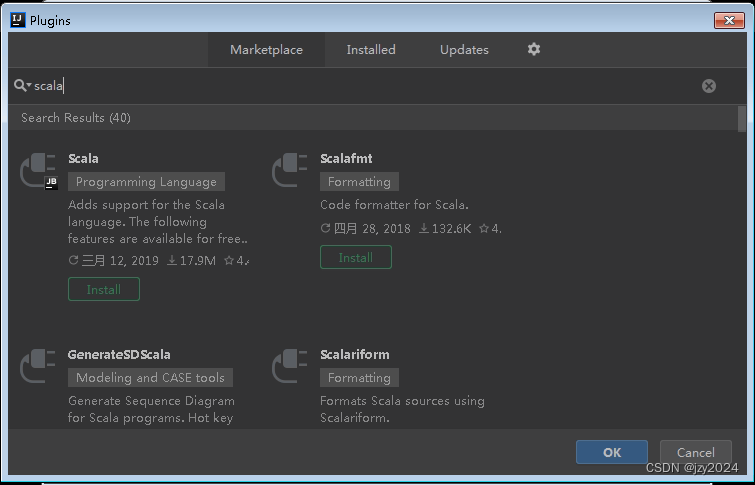755x485 pixels.
Task: Click the Modeling and CASE tools tag
Action: (150, 378)
